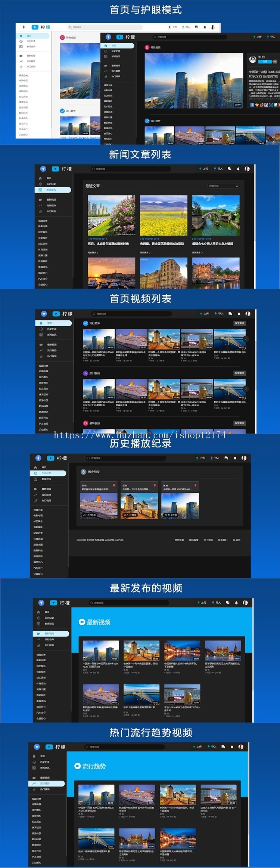Click 订阅 subscribe button beside 张怡
This screenshot has width=280, height=868.
coord(265,61)
